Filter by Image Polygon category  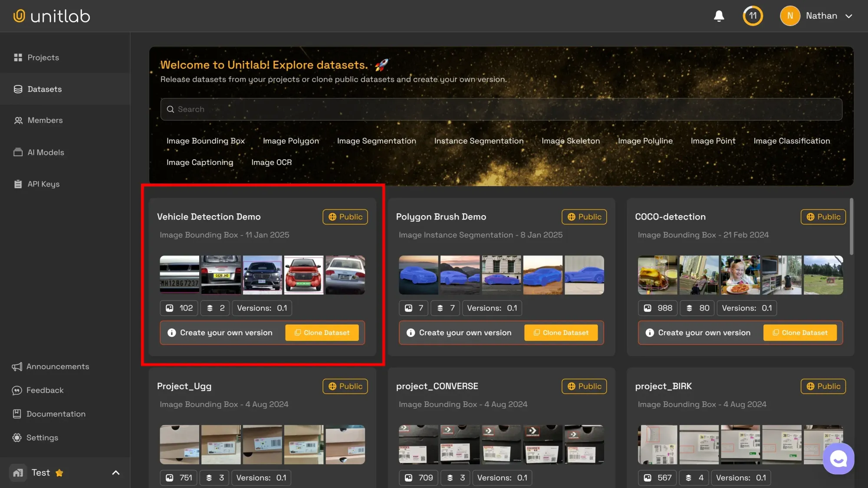pos(291,141)
